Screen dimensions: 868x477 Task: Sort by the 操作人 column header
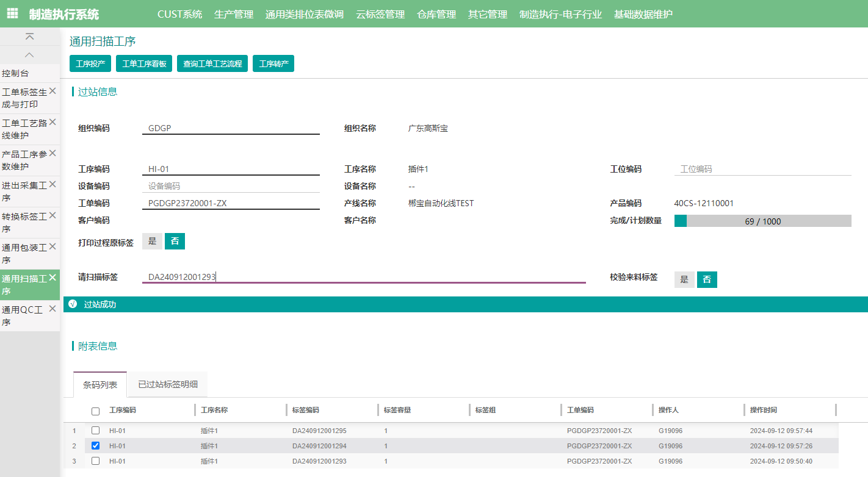668,410
